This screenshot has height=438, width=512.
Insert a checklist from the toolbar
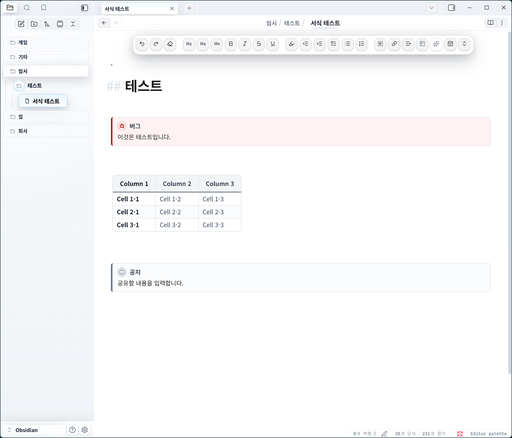pos(334,44)
